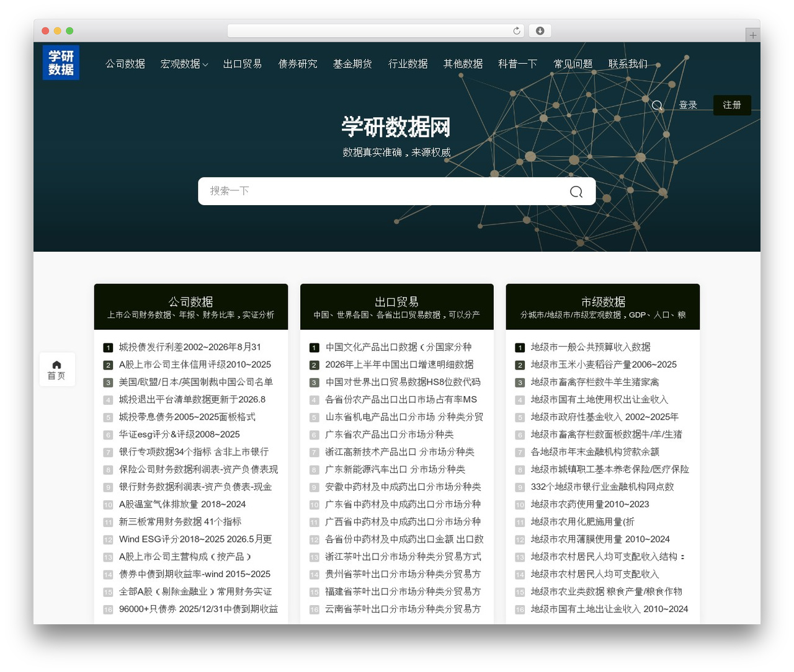Visit the 科普一下 menu item
The image size is (794, 672).
[518, 64]
